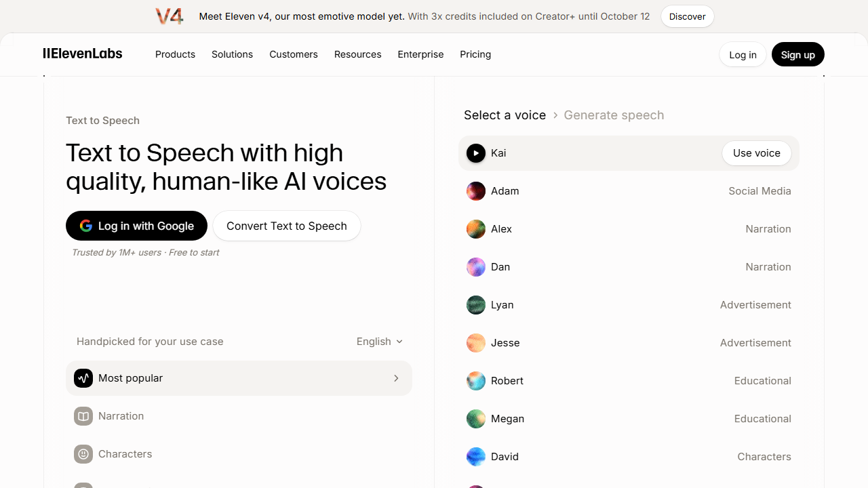Click the Select a voice breadcrumb
Screen dimensions: 868x488
click(505, 115)
